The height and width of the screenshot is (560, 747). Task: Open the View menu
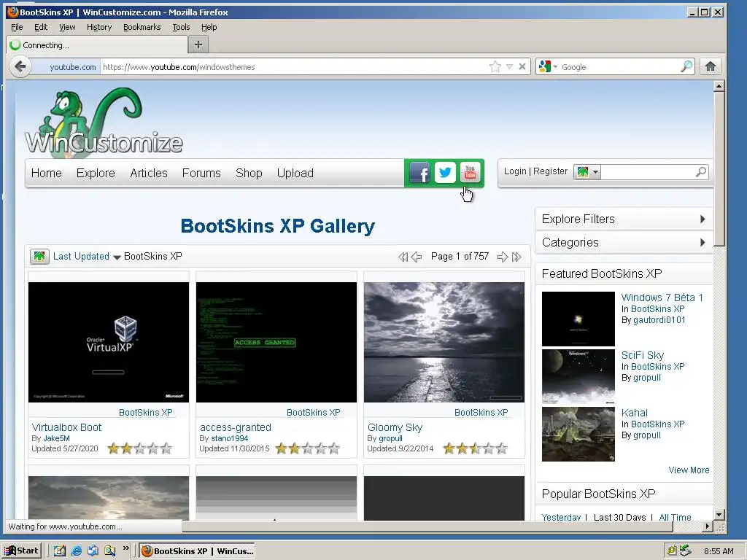[x=67, y=27]
